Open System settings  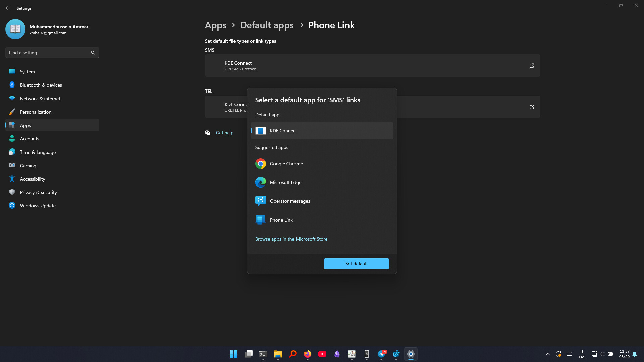[x=52, y=72]
